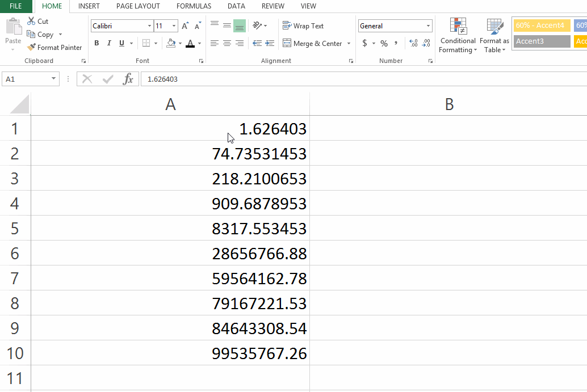Apply Percent Style number format
This screenshot has height=392, width=587.
[384, 43]
